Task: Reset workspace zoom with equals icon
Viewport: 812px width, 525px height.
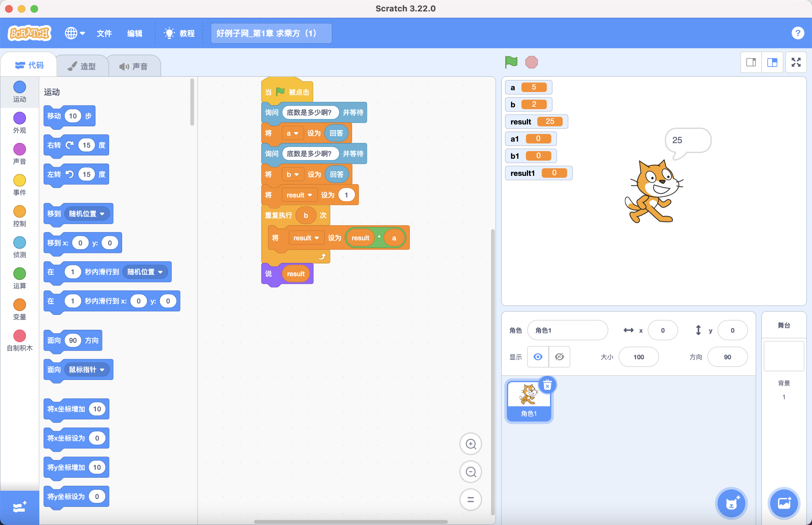Action: (x=470, y=499)
